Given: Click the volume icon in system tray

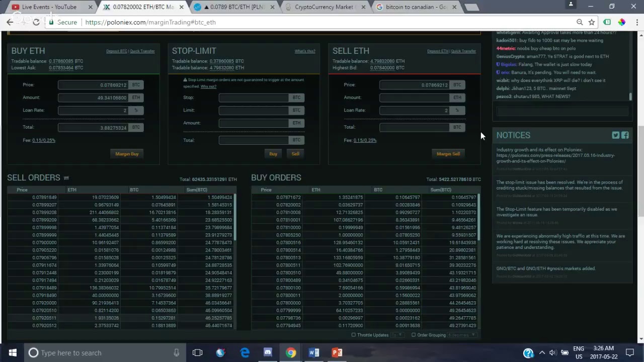Looking at the screenshot, I should (x=552, y=353).
